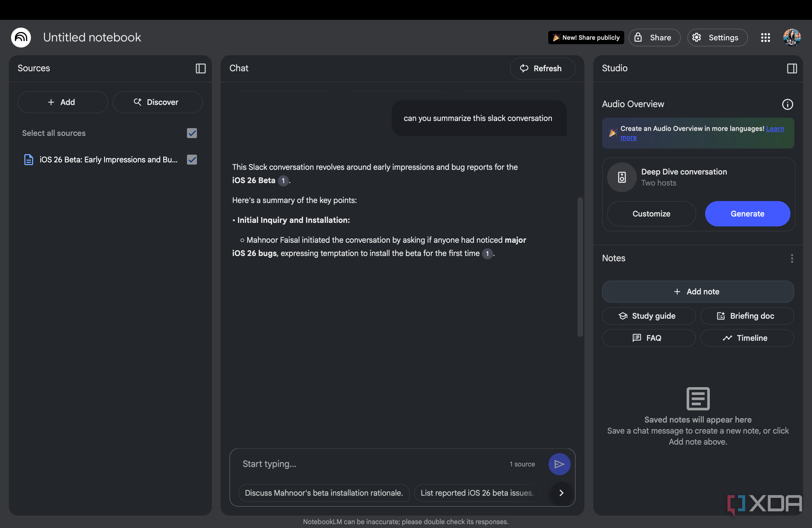Rename the Untitled notebook title
Screen dimensions: 812x528
[x=92, y=38]
